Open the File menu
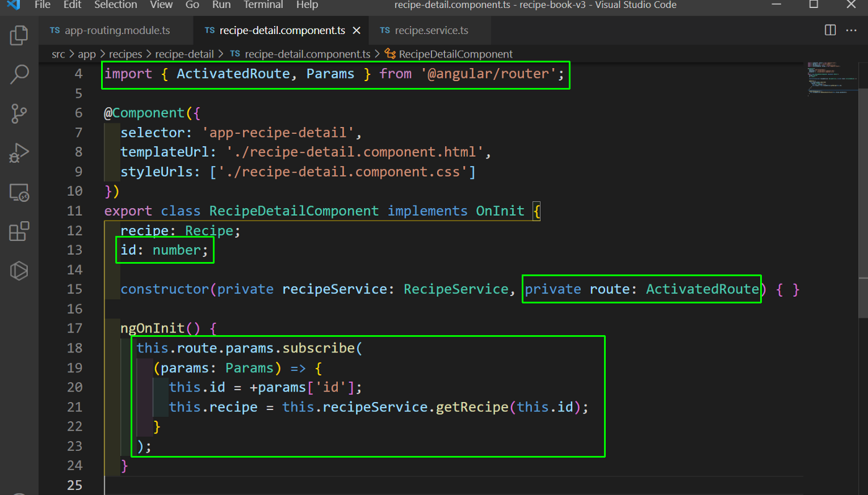Viewport: 868px width, 495px height. pos(43,5)
